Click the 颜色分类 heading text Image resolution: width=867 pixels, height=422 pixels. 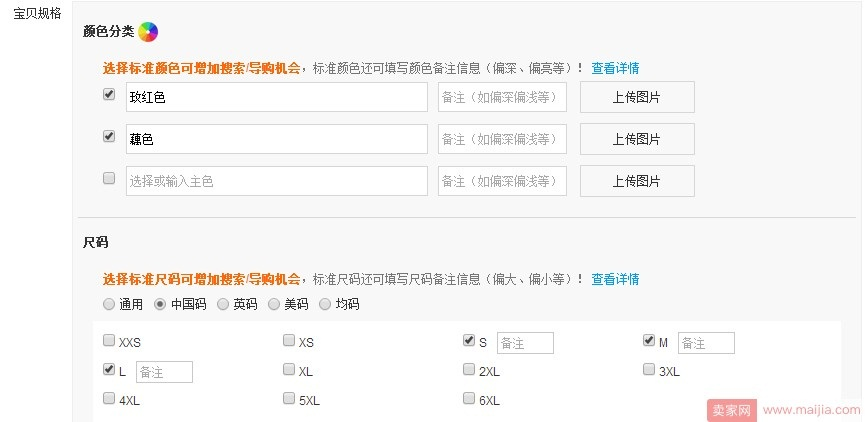click(108, 31)
